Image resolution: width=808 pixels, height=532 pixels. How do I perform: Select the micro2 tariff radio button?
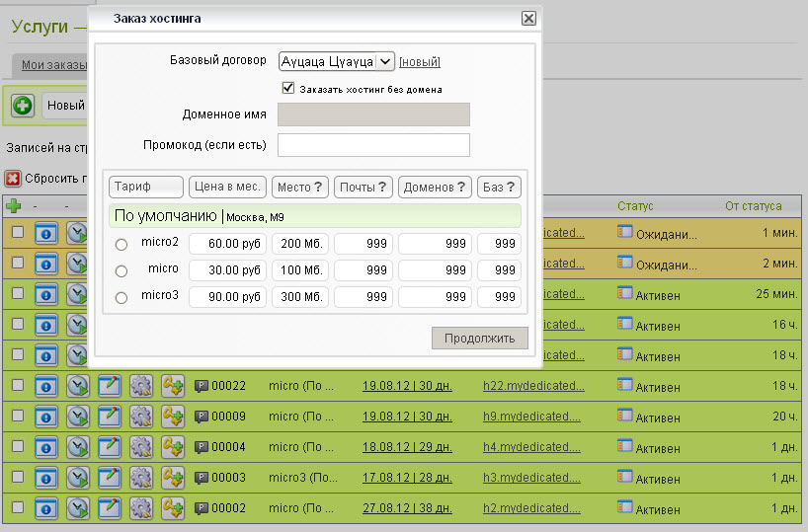click(121, 244)
